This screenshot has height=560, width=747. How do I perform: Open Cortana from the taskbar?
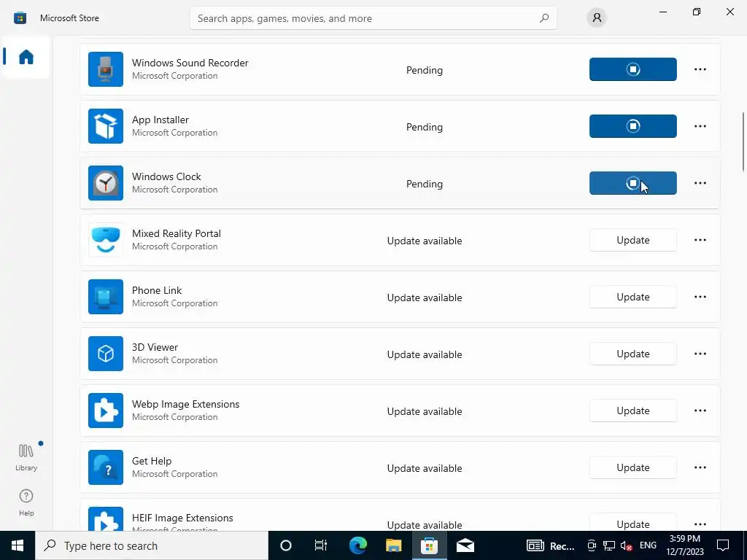pos(285,545)
